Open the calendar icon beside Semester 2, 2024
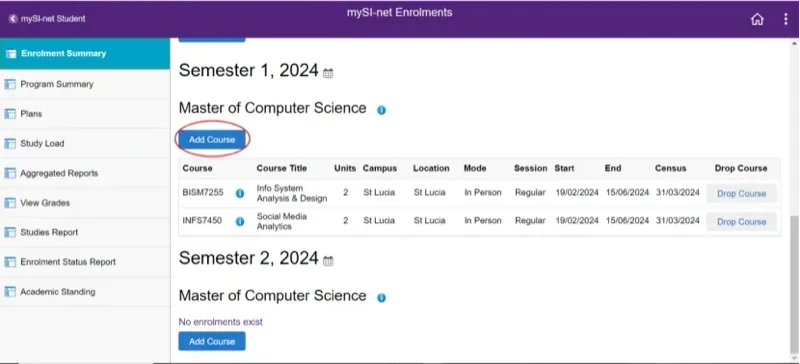Image resolution: width=800 pixels, height=364 pixels. point(328,261)
